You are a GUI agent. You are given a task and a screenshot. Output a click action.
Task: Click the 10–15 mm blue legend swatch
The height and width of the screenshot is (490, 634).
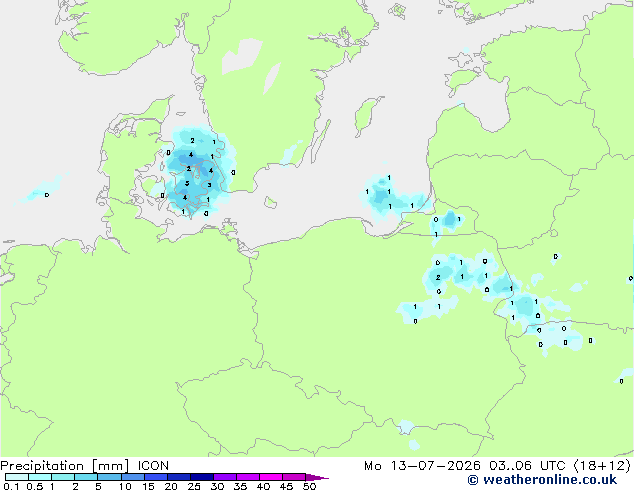(x=133, y=477)
